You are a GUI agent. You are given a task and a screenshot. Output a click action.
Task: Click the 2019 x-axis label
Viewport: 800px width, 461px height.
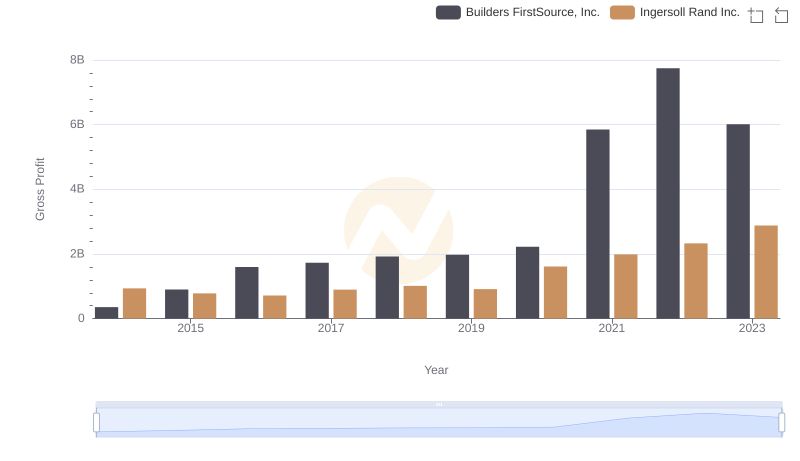[471, 328]
